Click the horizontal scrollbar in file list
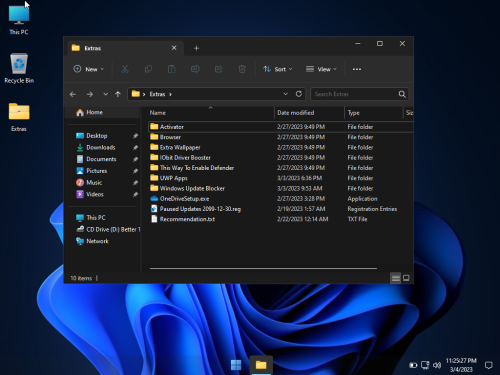Viewport: 500px width, 375px height. pos(263,268)
